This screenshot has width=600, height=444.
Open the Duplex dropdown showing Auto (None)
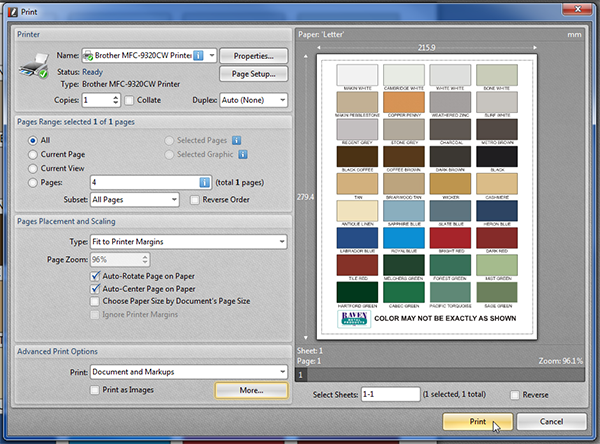pyautogui.click(x=253, y=100)
